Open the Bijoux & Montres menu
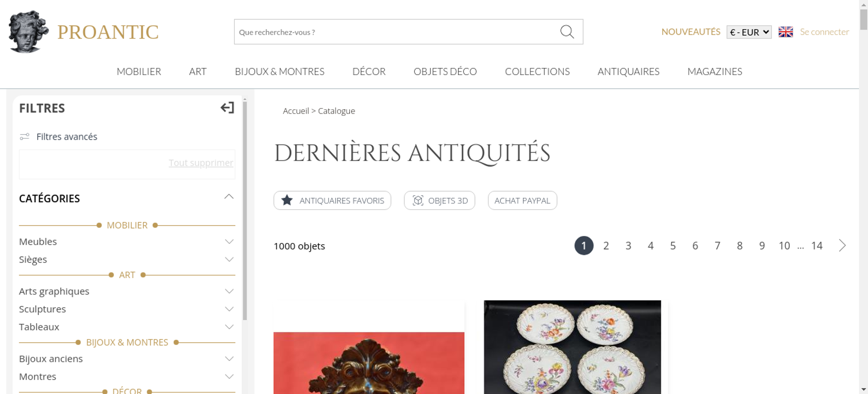Screen dimensions: 868x394 [x=279, y=72]
